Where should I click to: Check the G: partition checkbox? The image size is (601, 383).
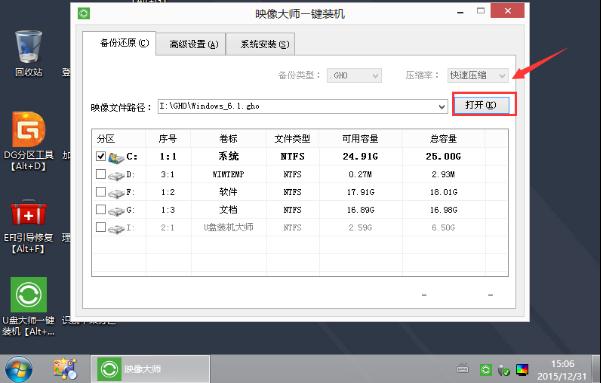[101, 209]
